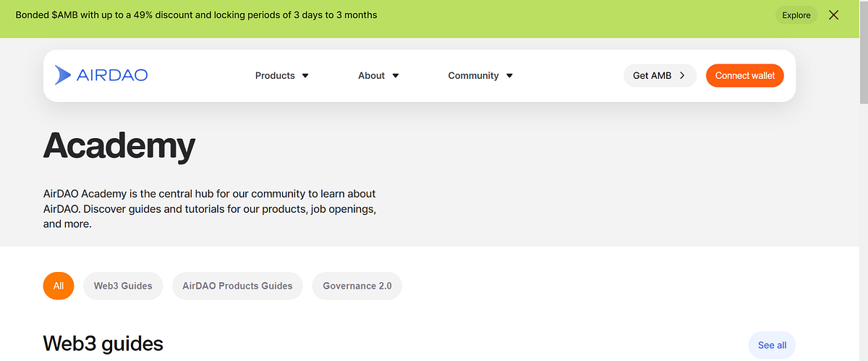
Task: Click the arrow icon in Get AMB
Action: pyautogui.click(x=682, y=75)
